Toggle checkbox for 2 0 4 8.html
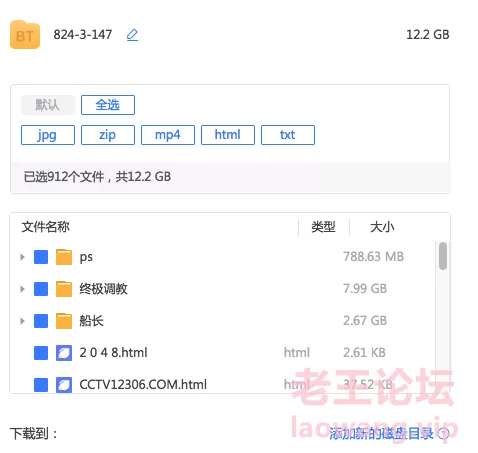Image resolution: width=478 pixels, height=453 pixels. tap(41, 353)
